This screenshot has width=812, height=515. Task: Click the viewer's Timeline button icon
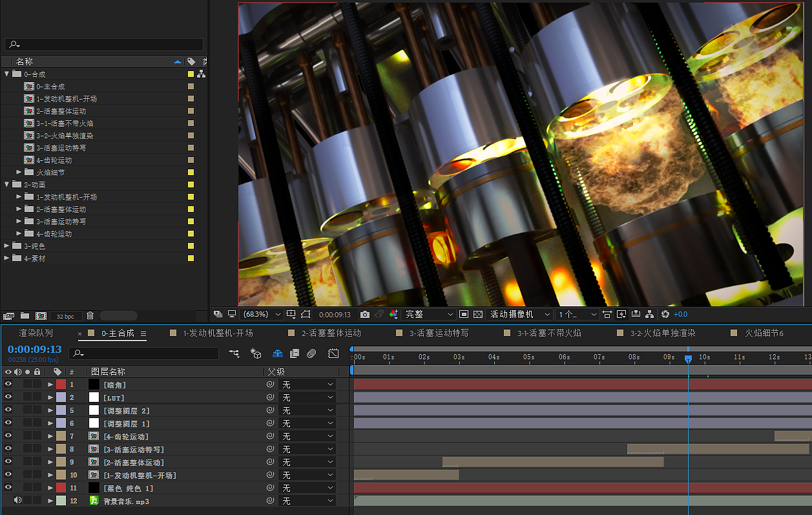pos(636,314)
